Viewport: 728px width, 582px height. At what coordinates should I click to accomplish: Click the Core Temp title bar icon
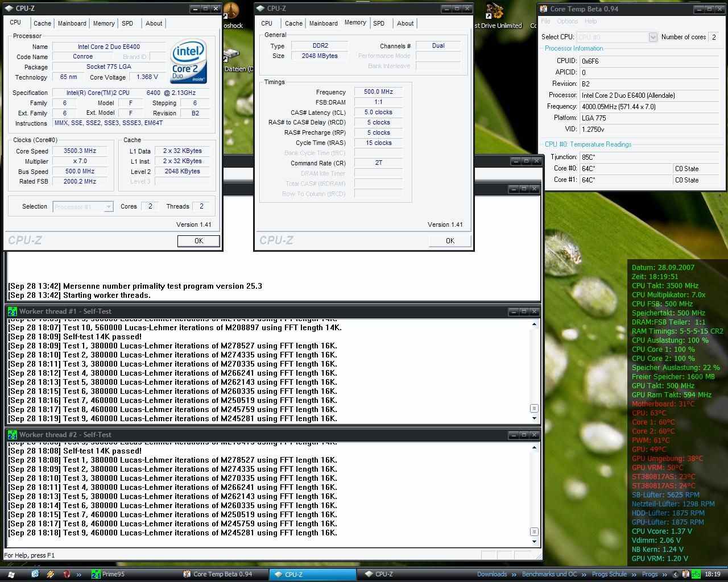point(543,9)
